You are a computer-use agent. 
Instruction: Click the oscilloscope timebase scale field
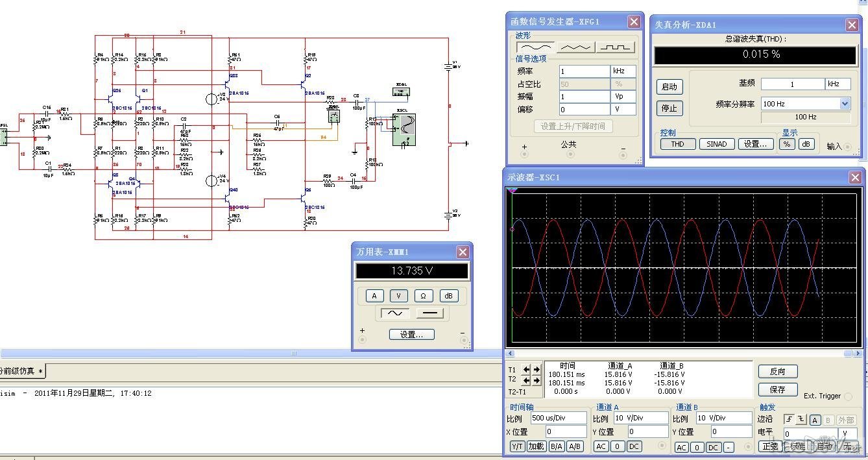(x=558, y=418)
